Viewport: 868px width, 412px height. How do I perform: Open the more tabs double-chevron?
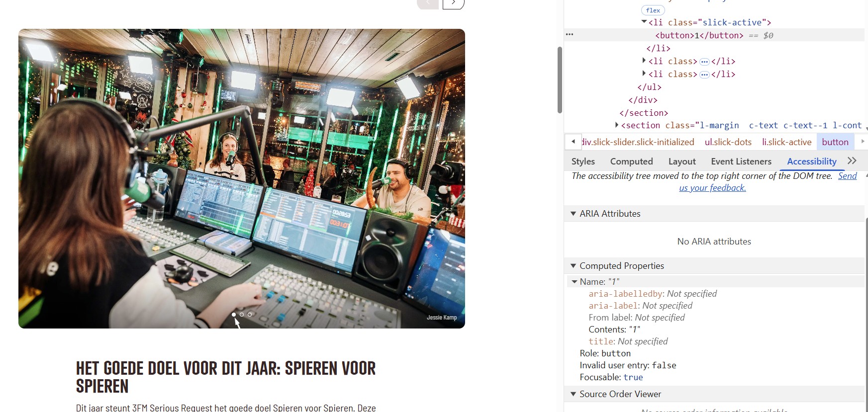pyautogui.click(x=852, y=161)
